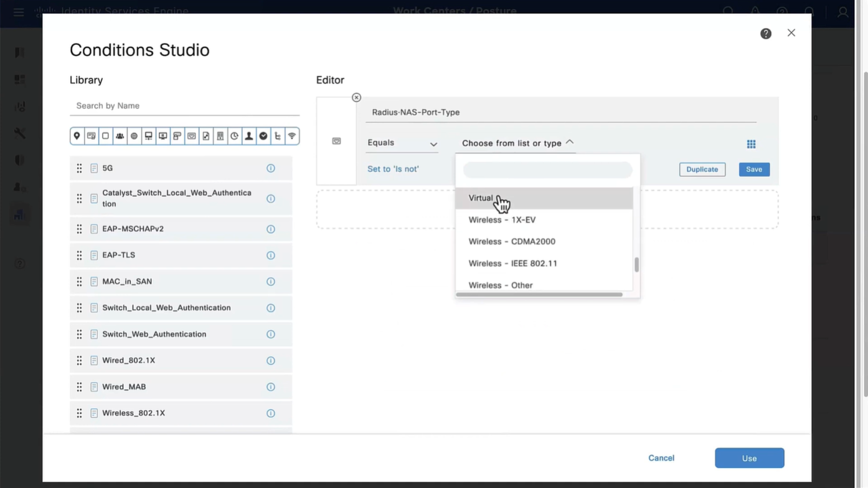Screen dimensions: 868x488
Task: Choose Wireless - IEEE 802.11 option
Action: pyautogui.click(x=512, y=264)
